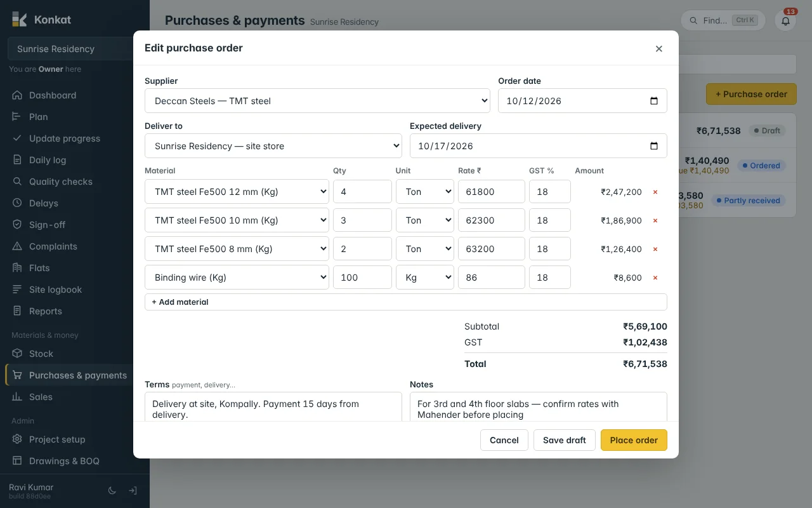Screen dimensions: 812x508
Task: Remove the TMT steel 12 mm row
Action: (x=655, y=192)
